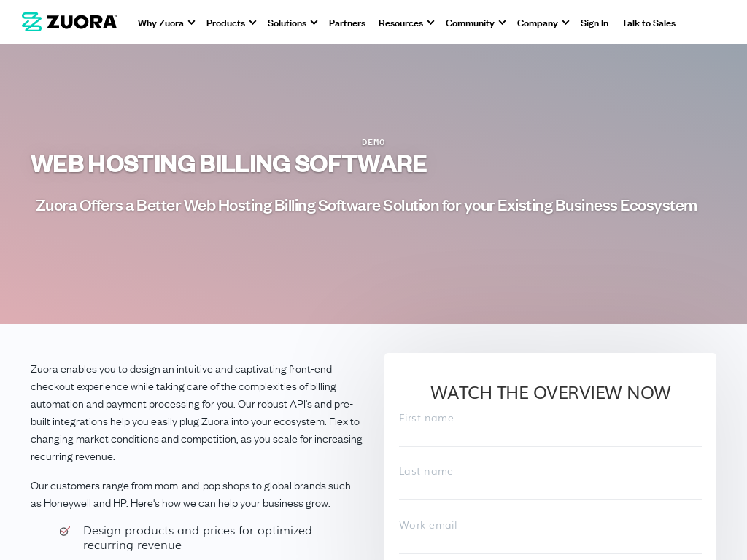This screenshot has width=747, height=560.
Task: Open the Why Zuora menu
Action: point(160,23)
